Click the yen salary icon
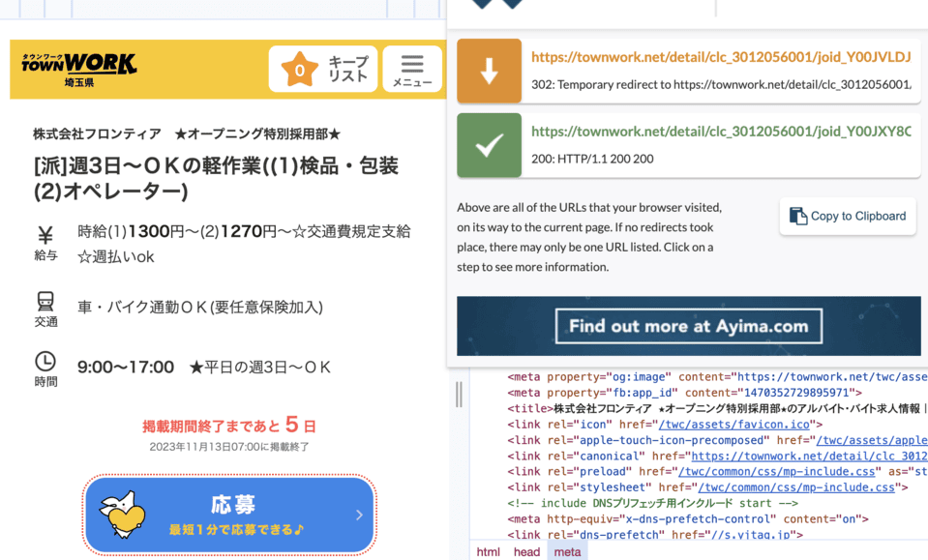 click(x=45, y=235)
